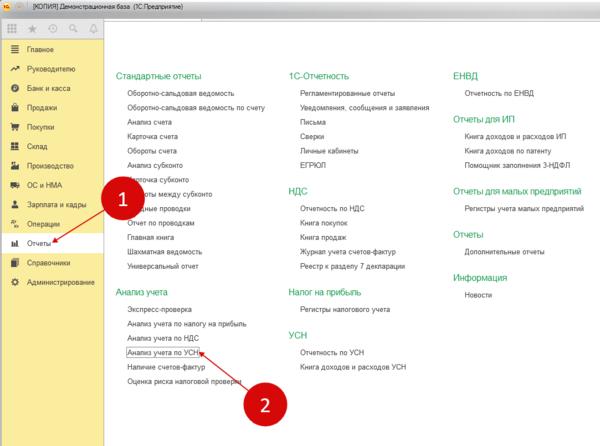
Task: Open the Руководителю section
Action: click(x=51, y=69)
